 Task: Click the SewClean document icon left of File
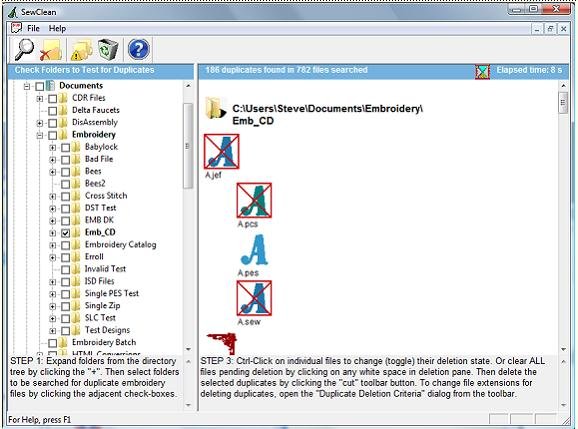pos(16,28)
